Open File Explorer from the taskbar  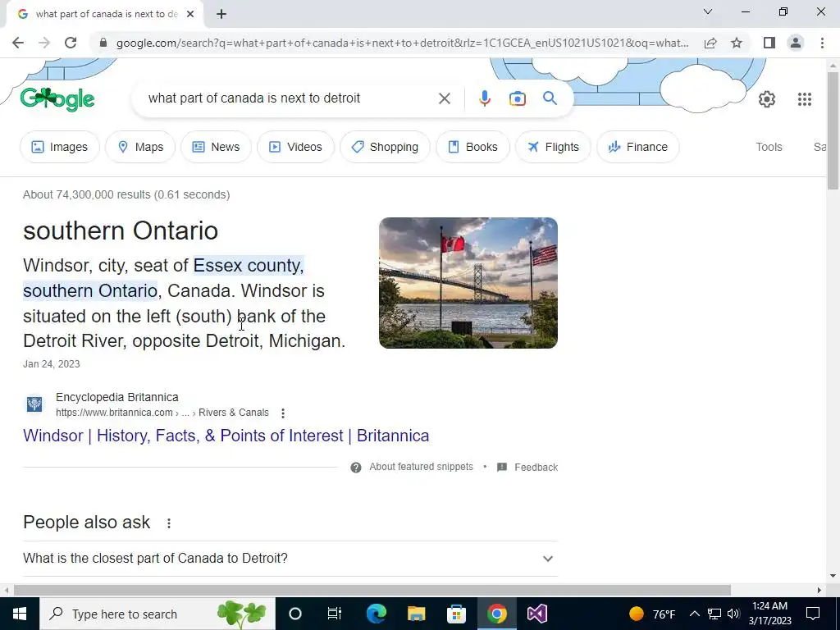point(416,614)
